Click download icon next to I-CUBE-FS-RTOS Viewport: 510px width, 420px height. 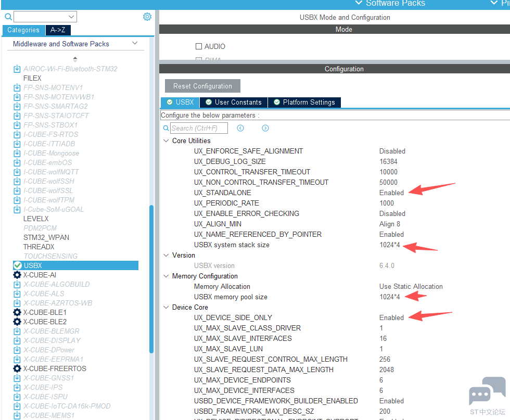(x=17, y=134)
